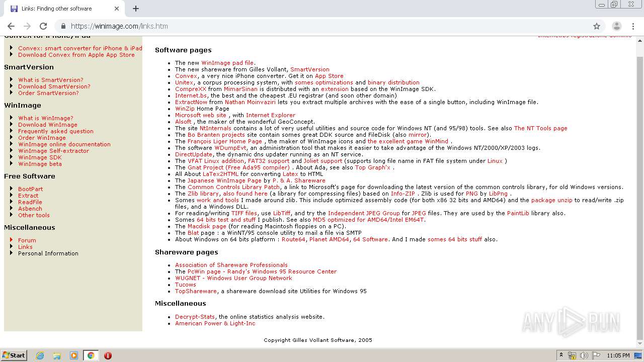The image size is (644, 362).
Task: Click the red stop-sign icon in taskbar
Action: (x=108, y=355)
